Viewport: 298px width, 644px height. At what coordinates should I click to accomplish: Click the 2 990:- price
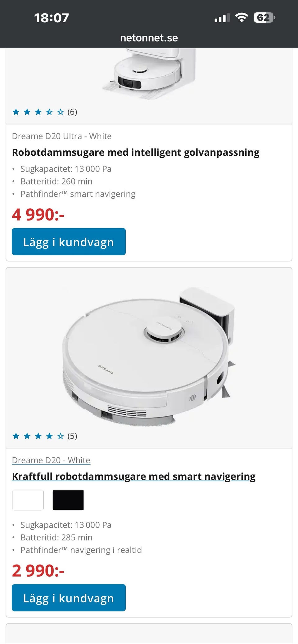coord(38,571)
